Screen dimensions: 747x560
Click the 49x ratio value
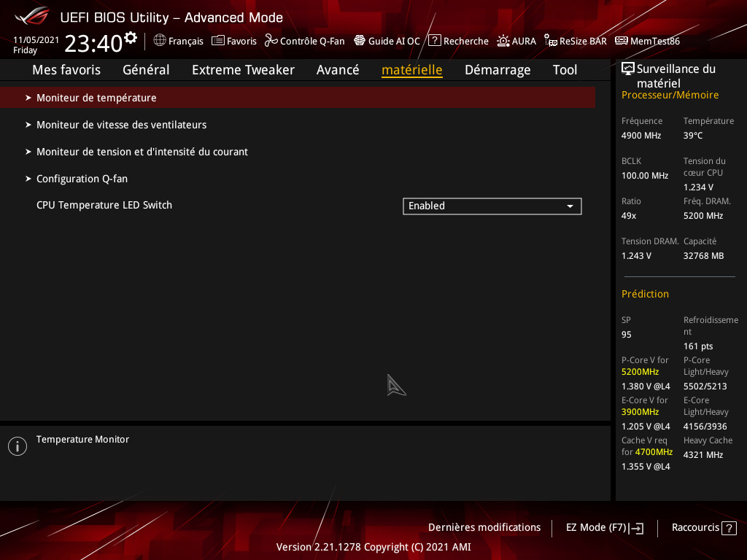pos(629,216)
